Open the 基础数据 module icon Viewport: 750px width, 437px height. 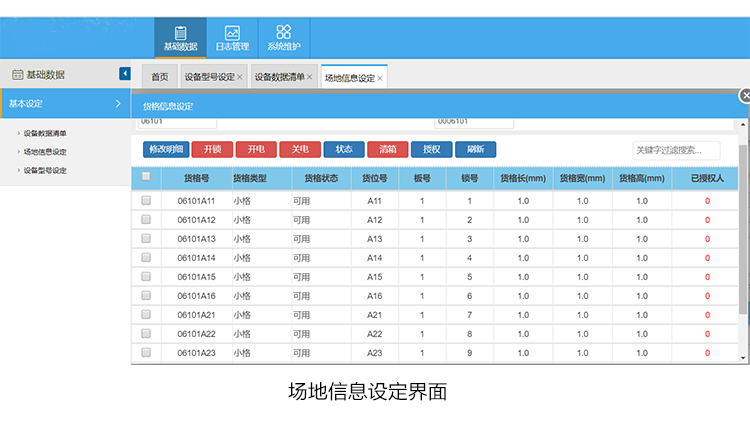[x=181, y=37]
